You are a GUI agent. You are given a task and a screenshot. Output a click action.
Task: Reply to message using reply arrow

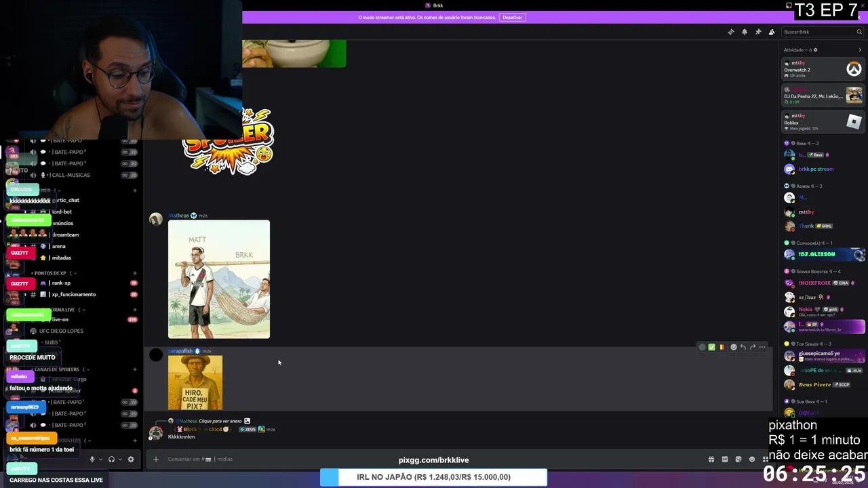pyautogui.click(x=743, y=347)
